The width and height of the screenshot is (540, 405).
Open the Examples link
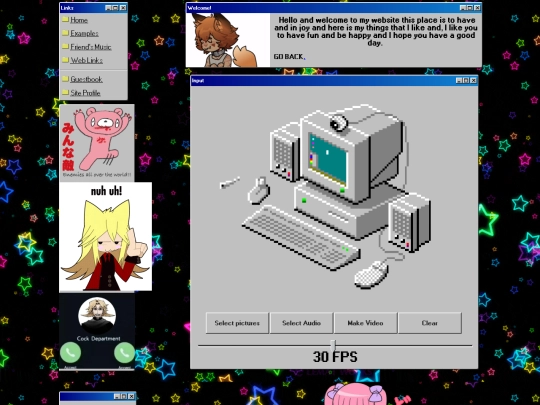pos(84,33)
